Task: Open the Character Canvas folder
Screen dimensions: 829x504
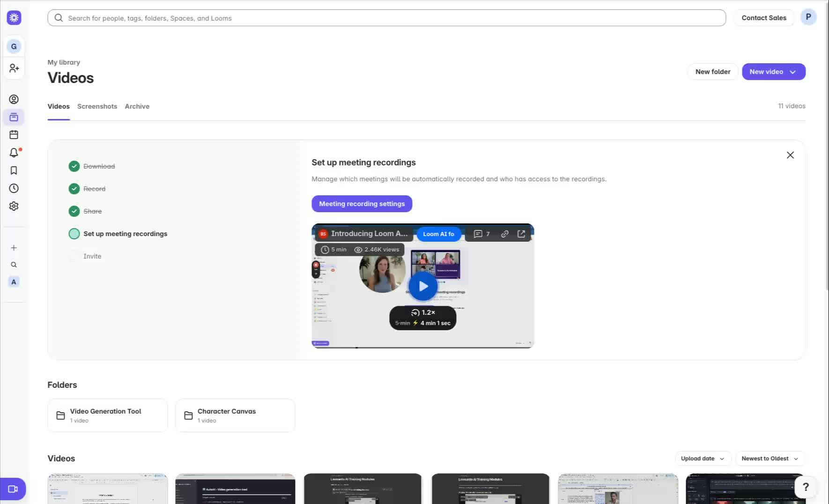Action: [x=235, y=415]
